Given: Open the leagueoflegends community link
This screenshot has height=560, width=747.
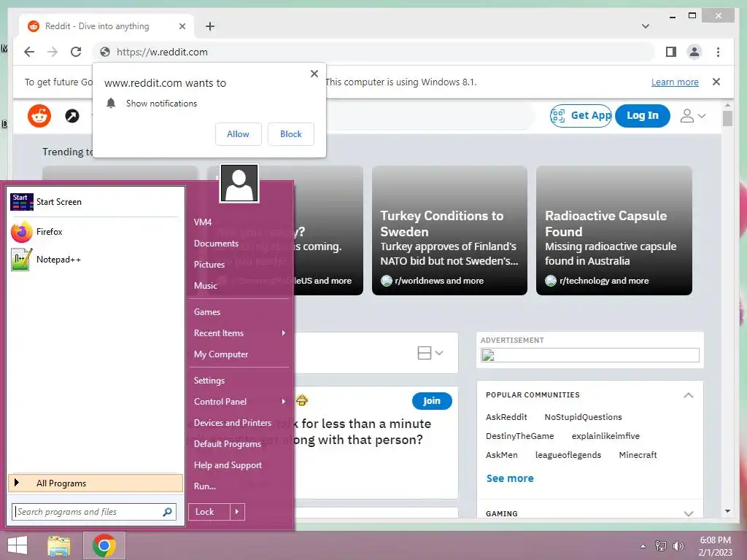Looking at the screenshot, I should coord(568,455).
